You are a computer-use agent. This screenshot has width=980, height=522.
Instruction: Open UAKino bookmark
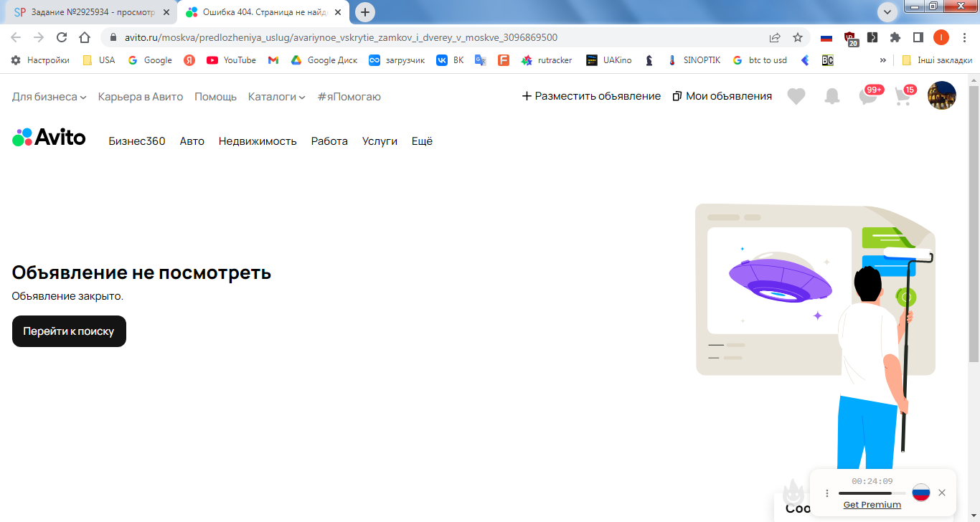click(x=609, y=60)
